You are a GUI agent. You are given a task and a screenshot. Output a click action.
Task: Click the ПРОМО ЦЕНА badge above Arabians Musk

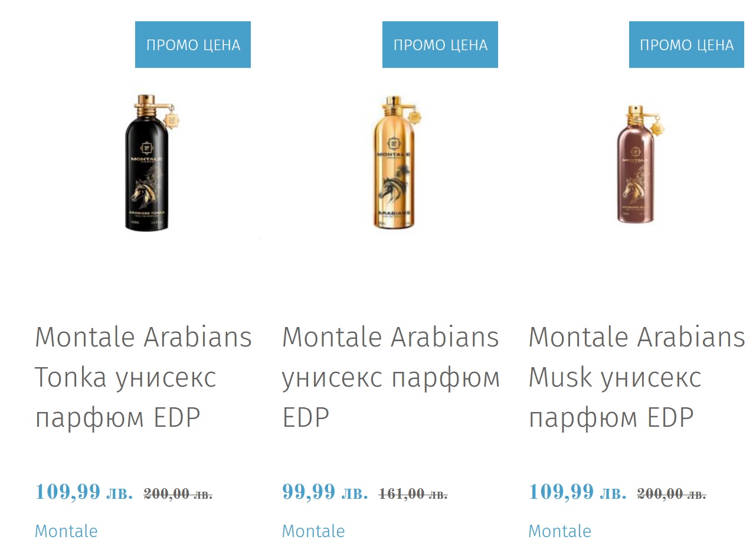686,45
